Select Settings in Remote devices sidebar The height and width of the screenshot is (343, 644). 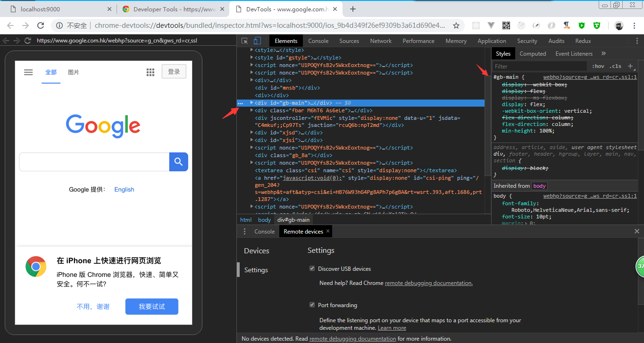[x=256, y=270]
